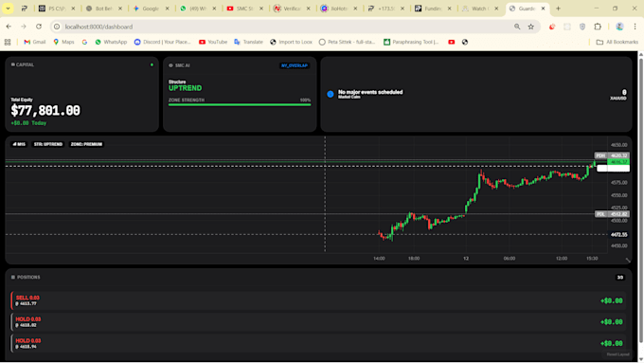View site information for localhost
644x363 pixels.
click(x=57, y=27)
